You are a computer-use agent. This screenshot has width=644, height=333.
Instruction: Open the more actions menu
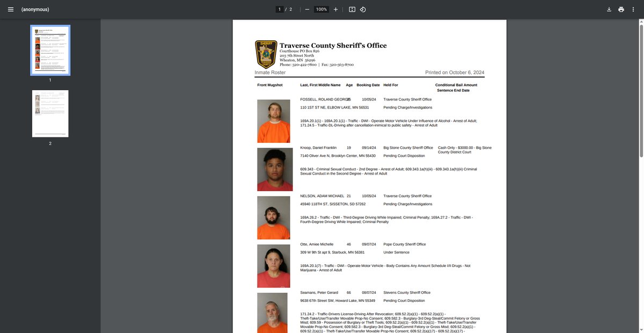click(633, 9)
